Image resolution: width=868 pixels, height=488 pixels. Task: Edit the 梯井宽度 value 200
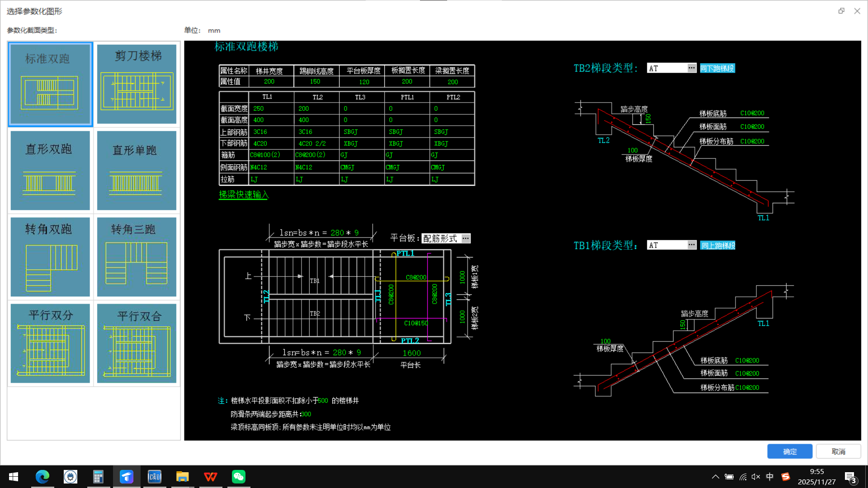click(x=269, y=82)
